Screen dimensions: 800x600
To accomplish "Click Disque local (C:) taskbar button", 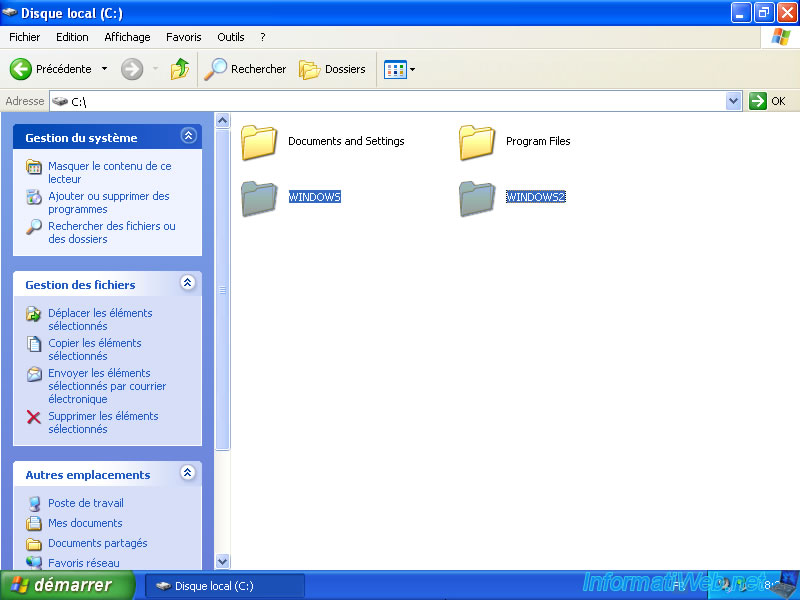I will coord(225,586).
